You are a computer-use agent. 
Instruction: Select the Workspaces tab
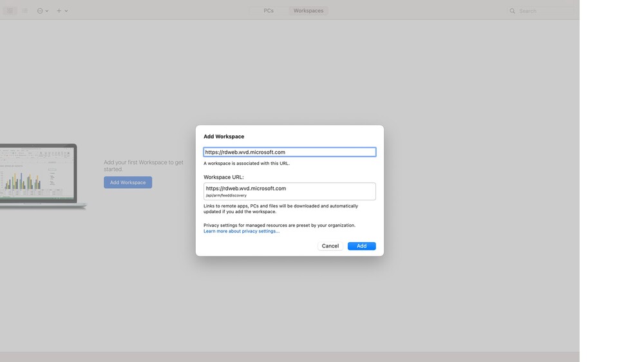pyautogui.click(x=308, y=11)
